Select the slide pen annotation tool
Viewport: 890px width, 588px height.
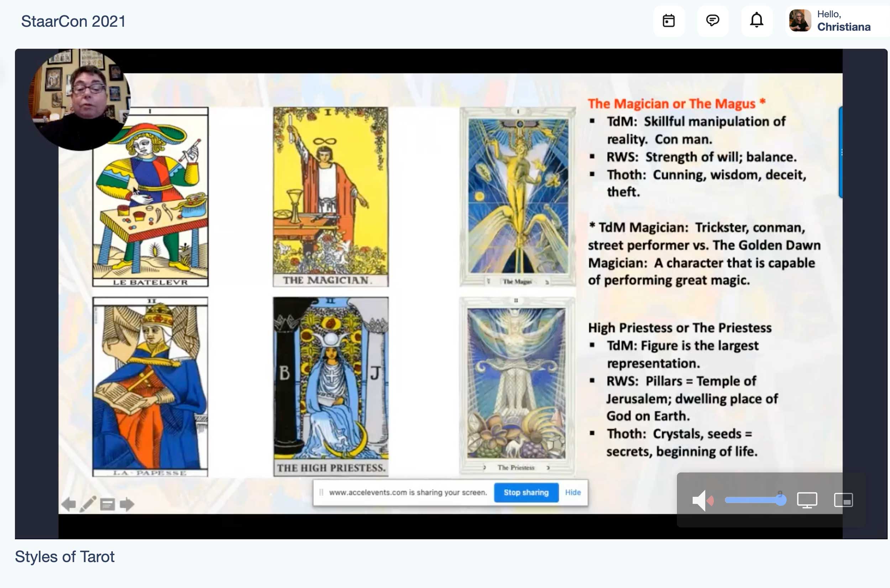[88, 504]
